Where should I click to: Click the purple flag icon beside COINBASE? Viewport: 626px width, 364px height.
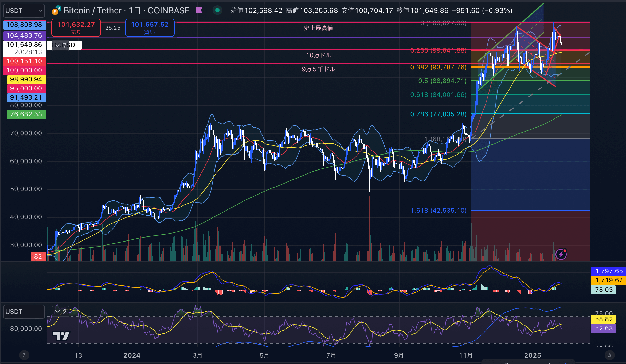(199, 10)
